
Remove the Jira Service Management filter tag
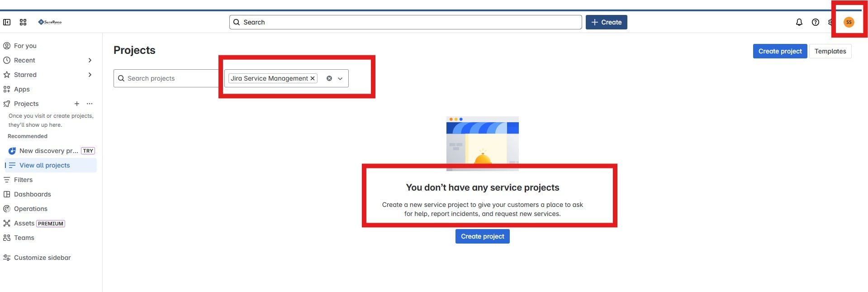[312, 78]
